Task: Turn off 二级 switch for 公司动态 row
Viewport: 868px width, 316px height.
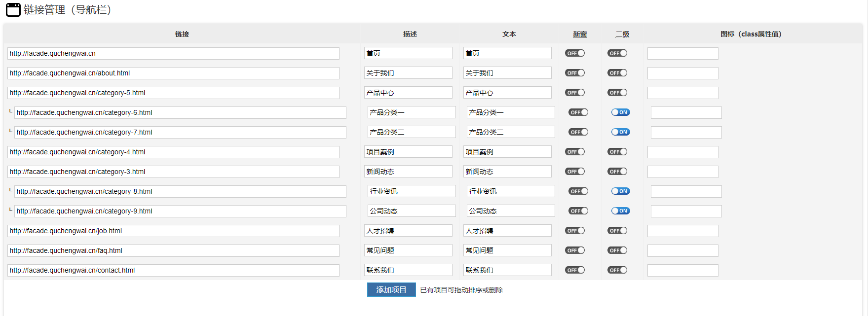Action: point(621,211)
